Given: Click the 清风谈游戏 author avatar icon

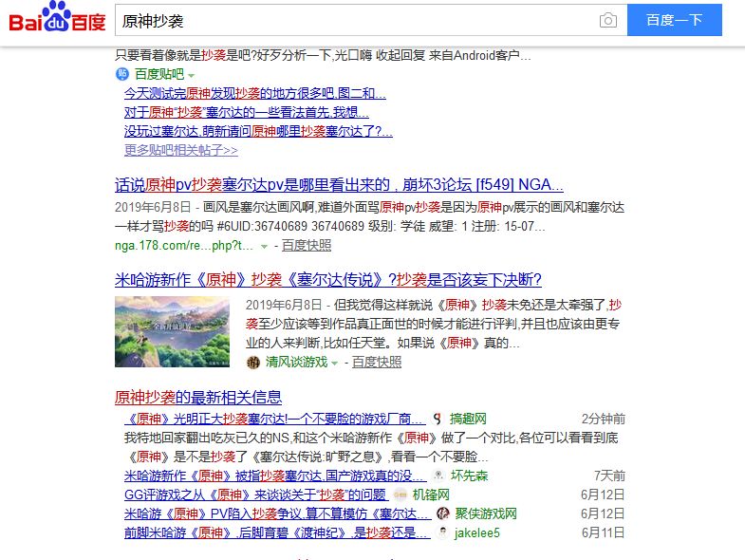Looking at the screenshot, I should pyautogui.click(x=253, y=363).
